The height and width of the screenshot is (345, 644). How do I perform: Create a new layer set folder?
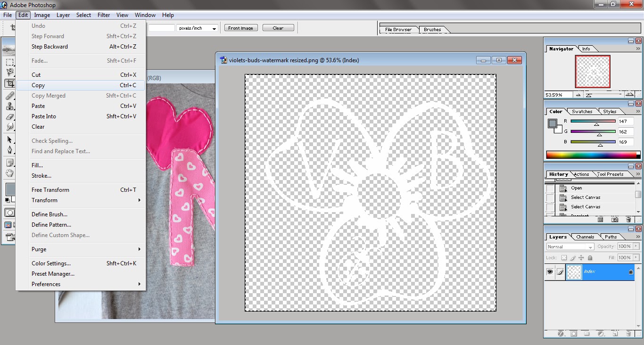coord(587,334)
